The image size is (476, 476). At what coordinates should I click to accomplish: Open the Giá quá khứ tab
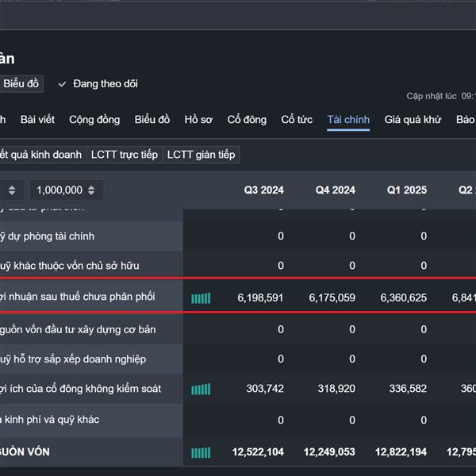[x=413, y=120]
